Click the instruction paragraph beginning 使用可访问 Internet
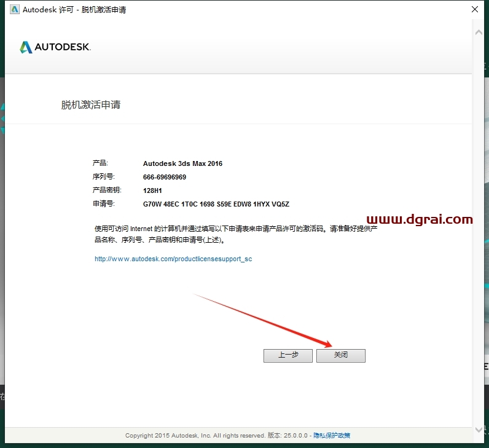This screenshot has width=489, height=448. pyautogui.click(x=236, y=234)
